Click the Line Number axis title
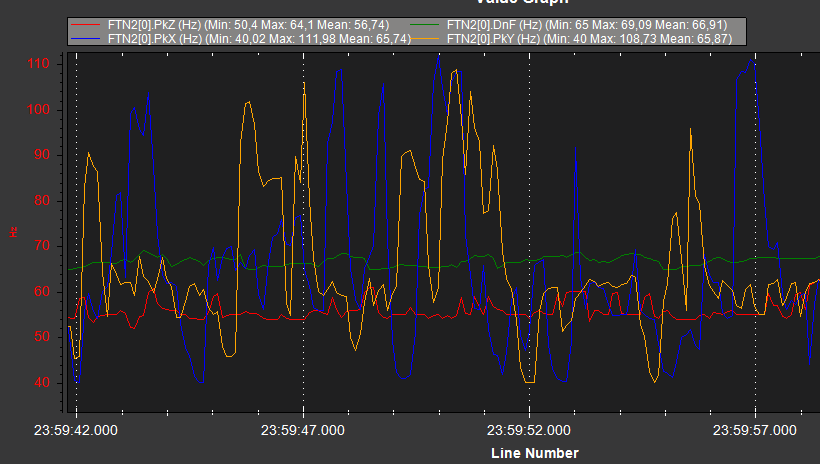The image size is (820, 464). click(535, 453)
